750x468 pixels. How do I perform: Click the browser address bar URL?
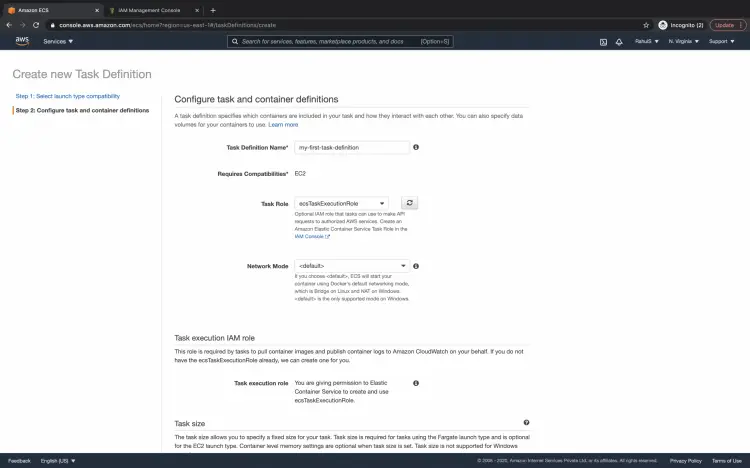coord(167,25)
